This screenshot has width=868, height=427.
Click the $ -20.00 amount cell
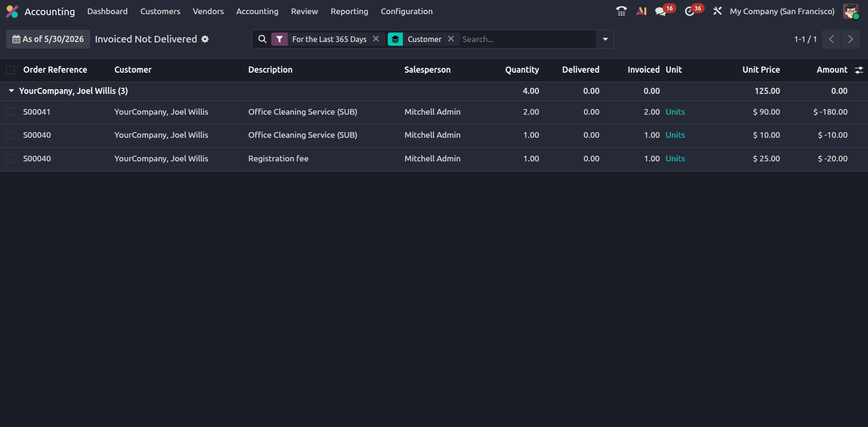point(833,159)
